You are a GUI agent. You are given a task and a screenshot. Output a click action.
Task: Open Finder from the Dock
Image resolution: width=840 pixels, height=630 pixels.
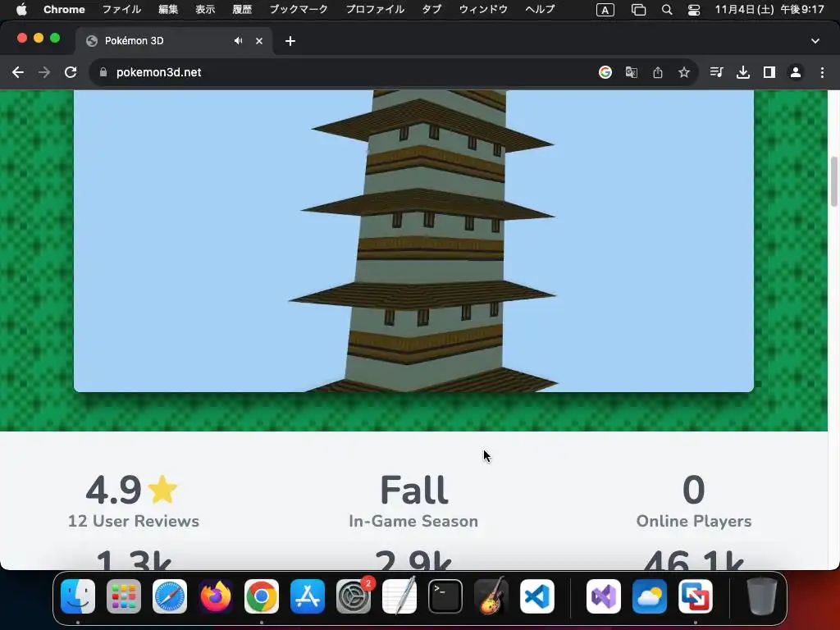point(78,596)
